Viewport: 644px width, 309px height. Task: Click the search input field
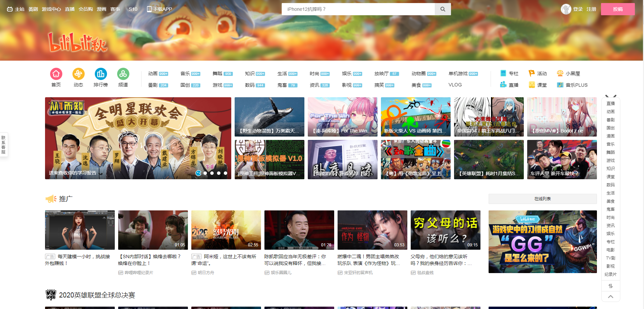point(358,9)
